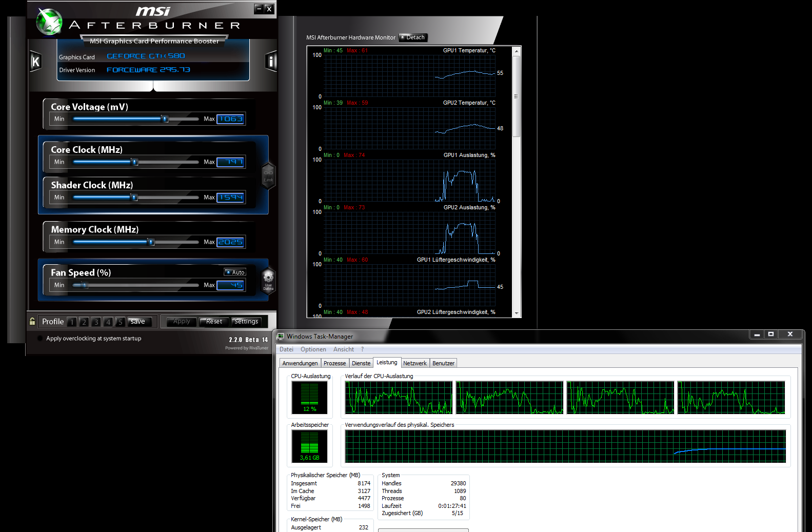Click the Insgesamt value 8174
812x532 pixels.
(x=364, y=483)
